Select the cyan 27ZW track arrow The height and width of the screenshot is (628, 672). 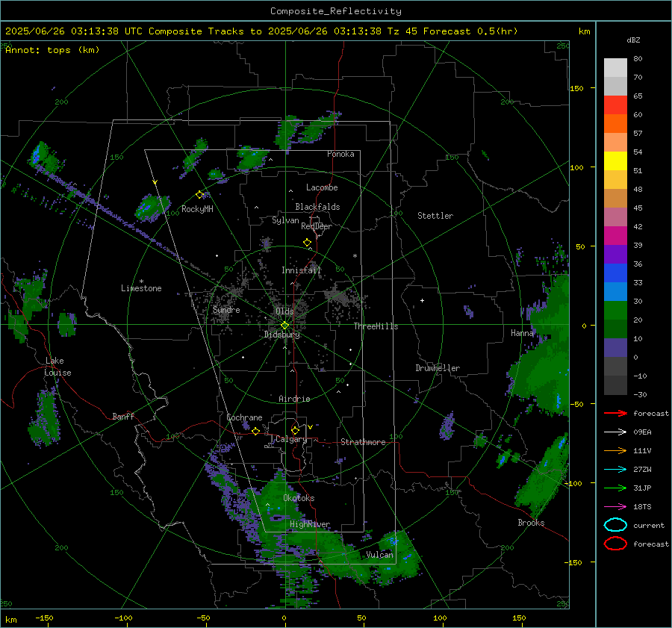(615, 470)
